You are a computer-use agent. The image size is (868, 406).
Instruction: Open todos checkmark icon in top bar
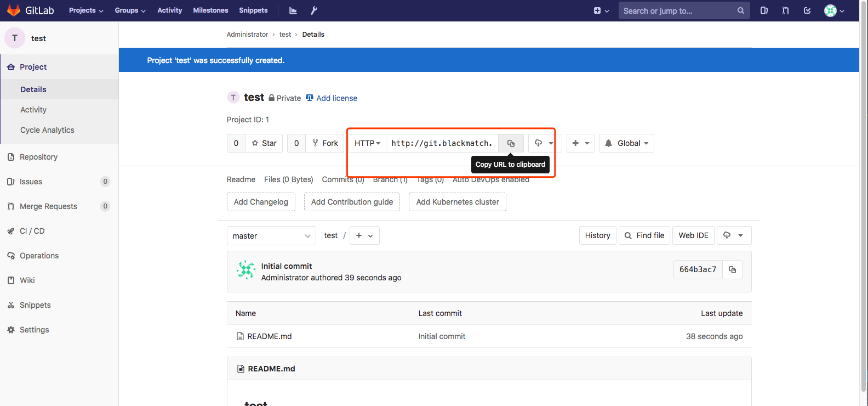(807, 10)
